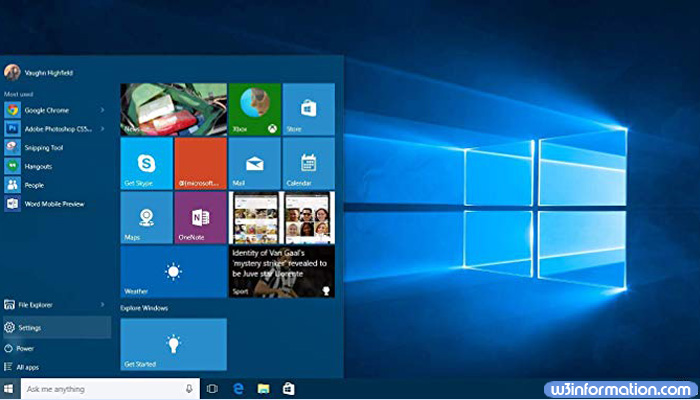
Task: Open Hangouts from the most used list
Action: tap(56, 166)
